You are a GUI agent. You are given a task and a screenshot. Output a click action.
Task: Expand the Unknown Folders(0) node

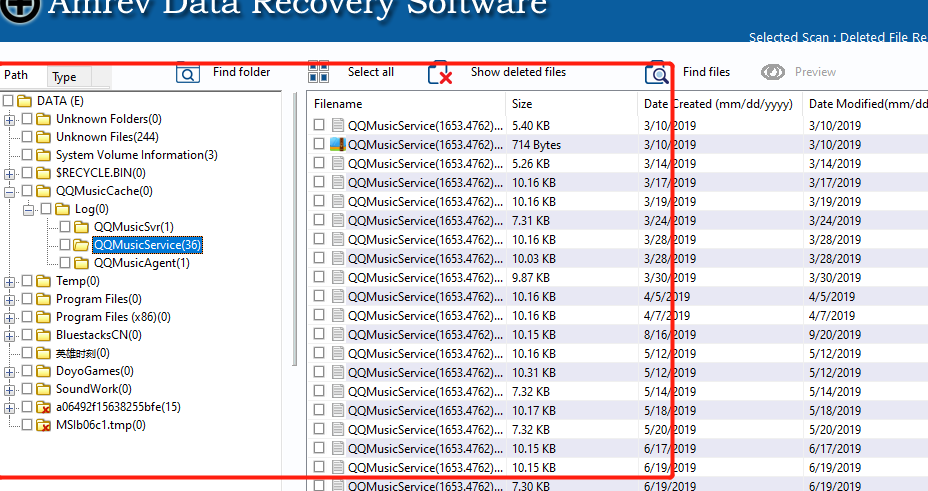pyautogui.click(x=9, y=120)
